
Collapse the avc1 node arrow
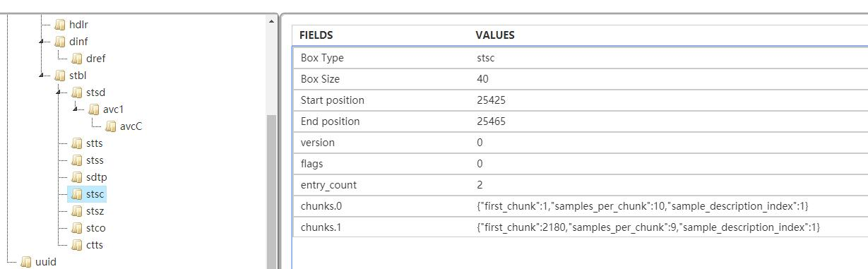[x=76, y=109]
